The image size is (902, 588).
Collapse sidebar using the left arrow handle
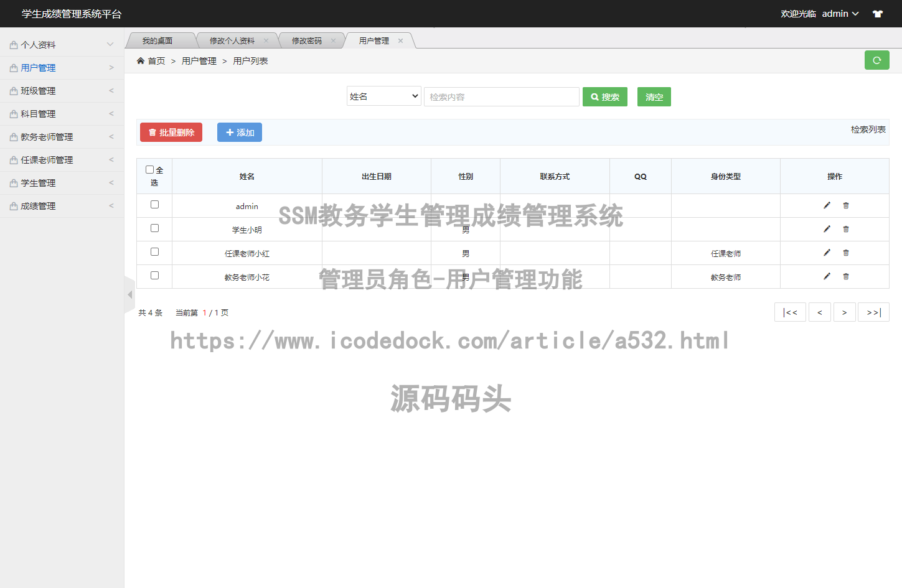129,294
